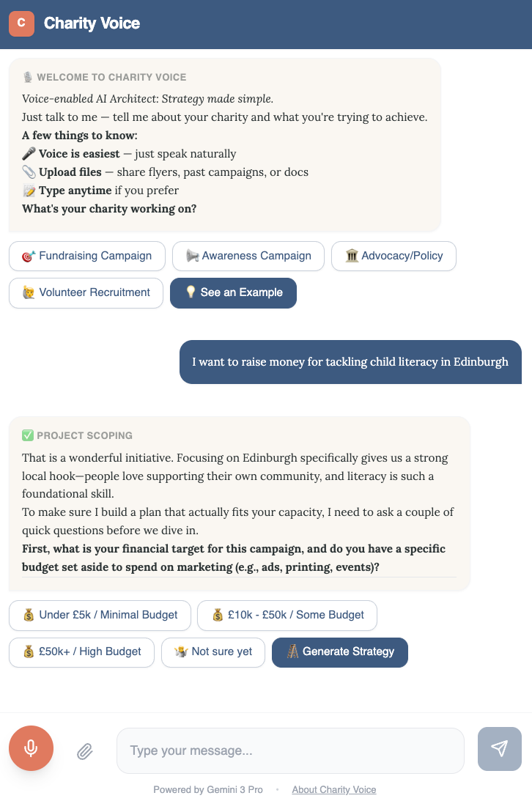Click the paperclip attach file icon
The height and width of the screenshot is (801, 532).
(85, 750)
